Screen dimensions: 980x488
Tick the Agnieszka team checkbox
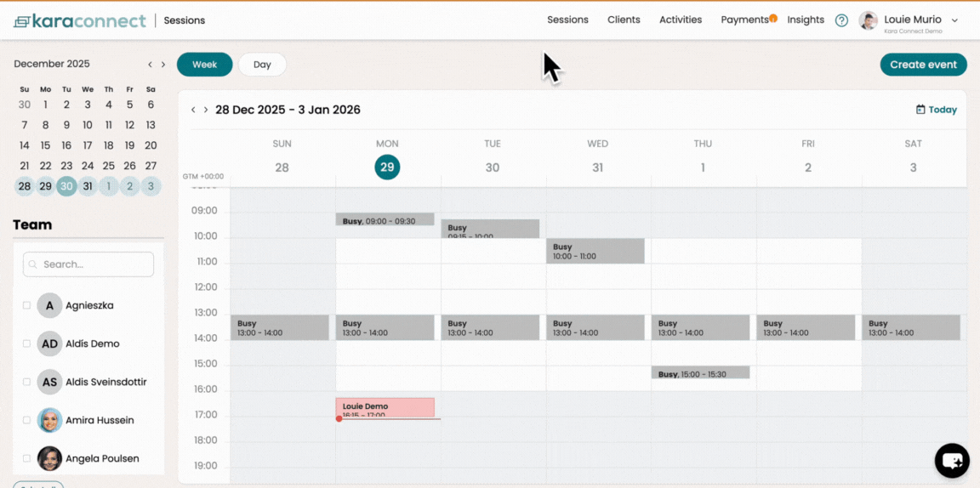(x=27, y=305)
